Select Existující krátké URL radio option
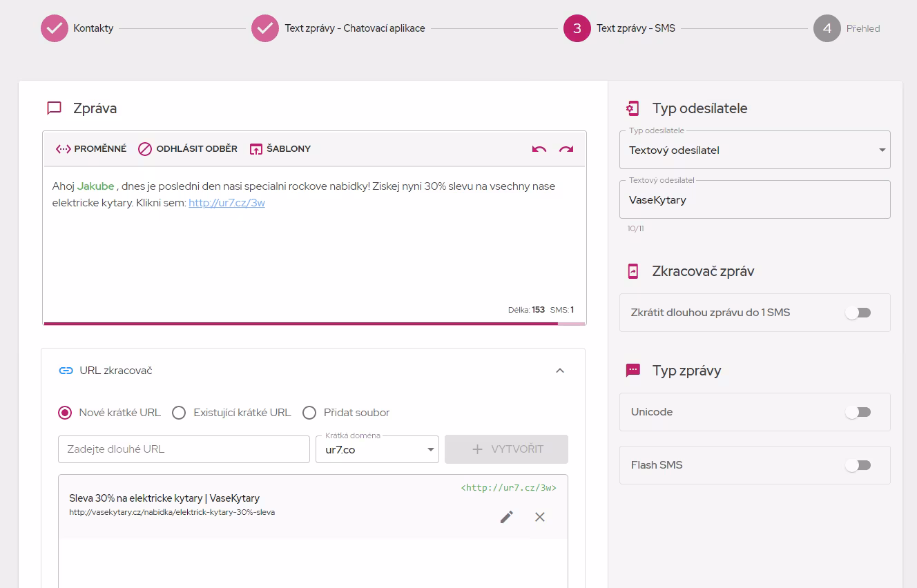This screenshot has width=917, height=588. coord(179,413)
